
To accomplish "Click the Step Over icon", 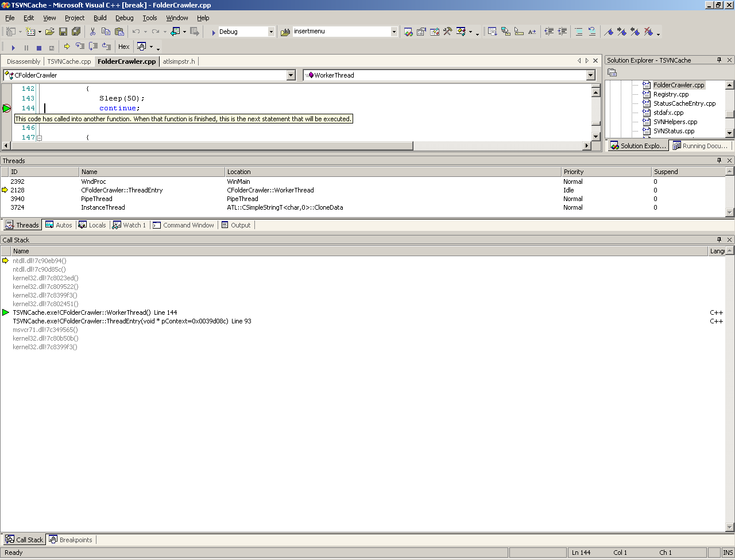I will [x=93, y=47].
